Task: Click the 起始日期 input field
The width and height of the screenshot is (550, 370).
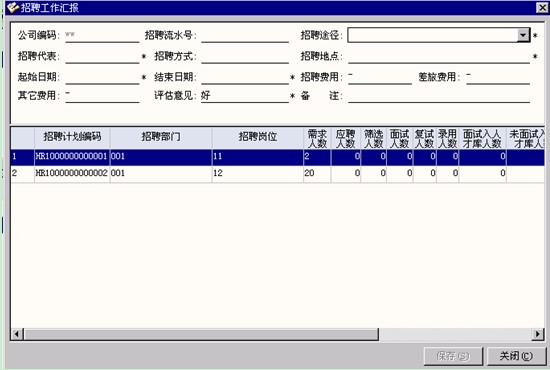Action: 102,77
